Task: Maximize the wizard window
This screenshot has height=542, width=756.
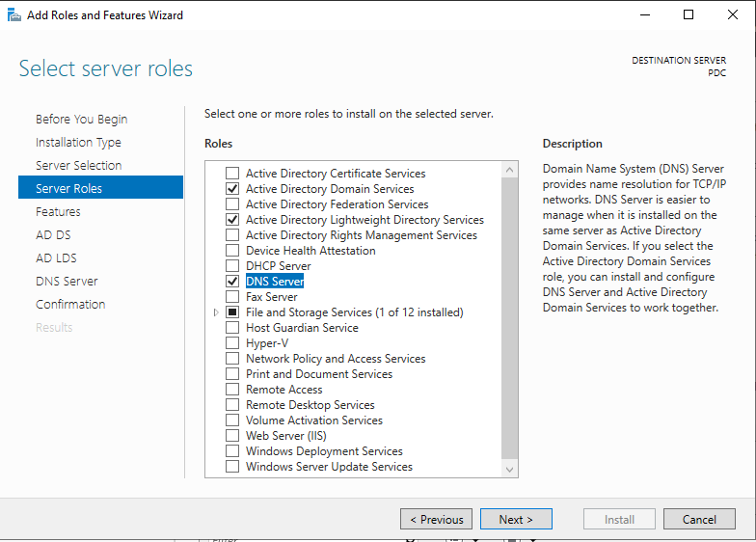Action: [x=688, y=14]
